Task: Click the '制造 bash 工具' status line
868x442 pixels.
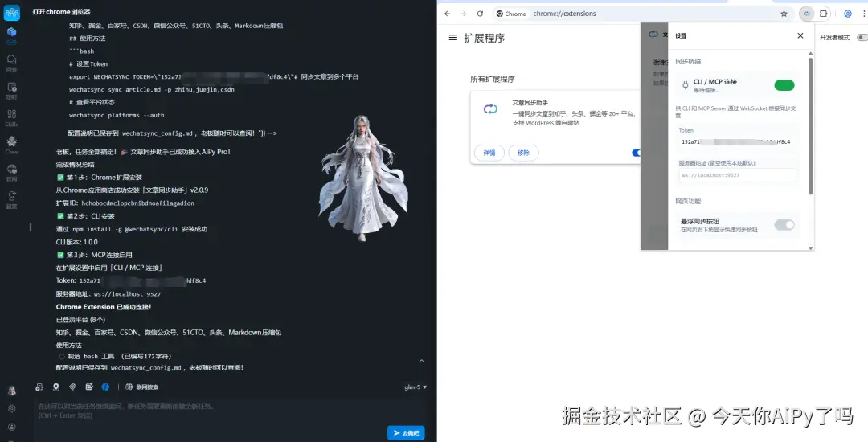Action: pos(115,356)
